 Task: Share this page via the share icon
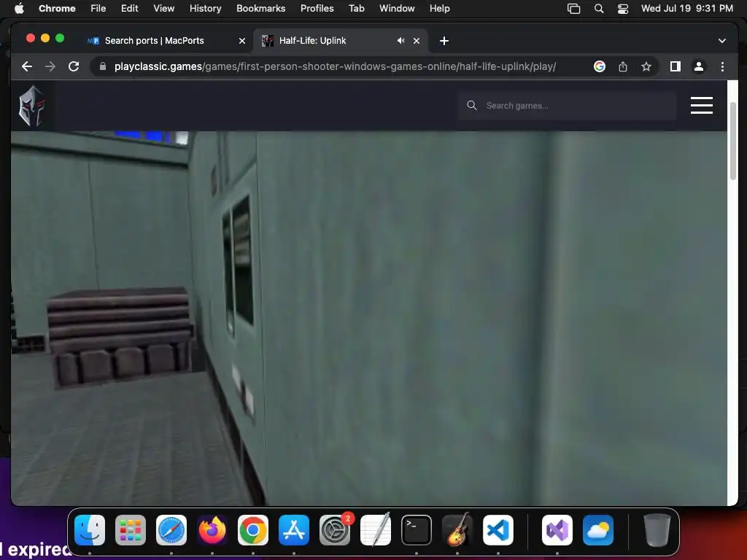point(623,66)
